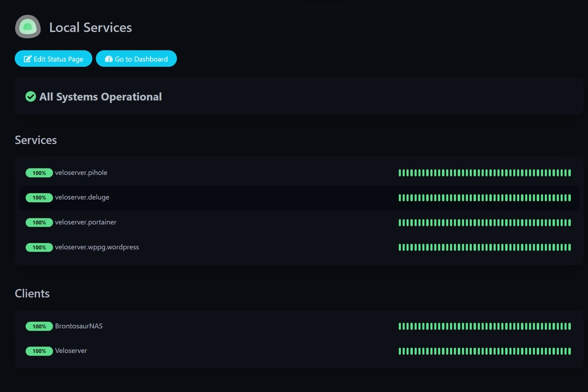Click the Edit Status Page button

coord(53,59)
